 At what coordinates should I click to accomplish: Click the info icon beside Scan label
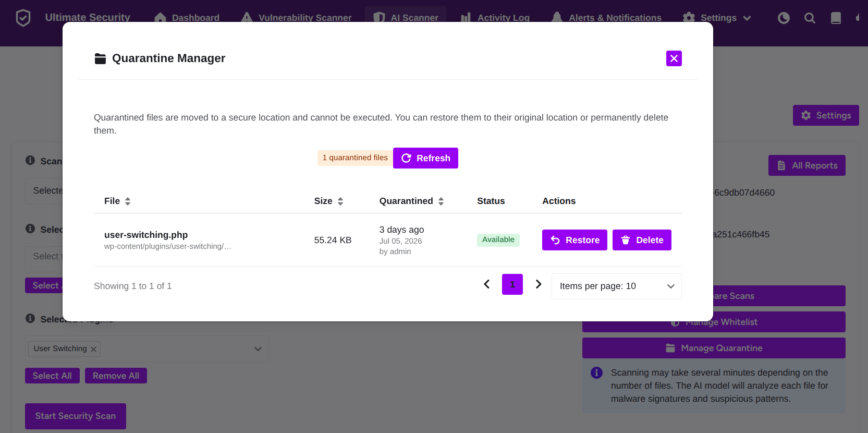(x=30, y=160)
